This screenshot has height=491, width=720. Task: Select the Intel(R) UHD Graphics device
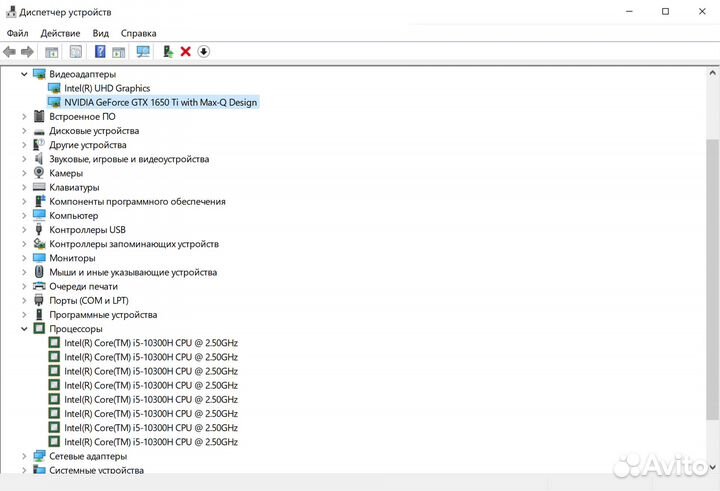[x=106, y=88]
